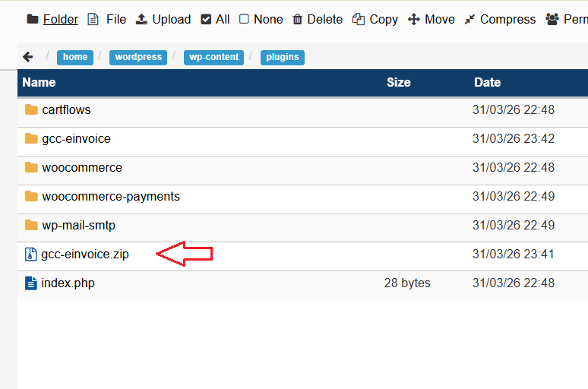This screenshot has width=588, height=389.
Task: Select the None checkbox option
Action: [244, 19]
